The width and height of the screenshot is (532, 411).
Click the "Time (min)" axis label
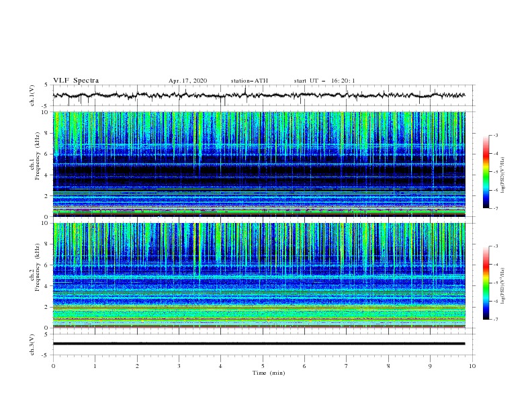point(269,373)
